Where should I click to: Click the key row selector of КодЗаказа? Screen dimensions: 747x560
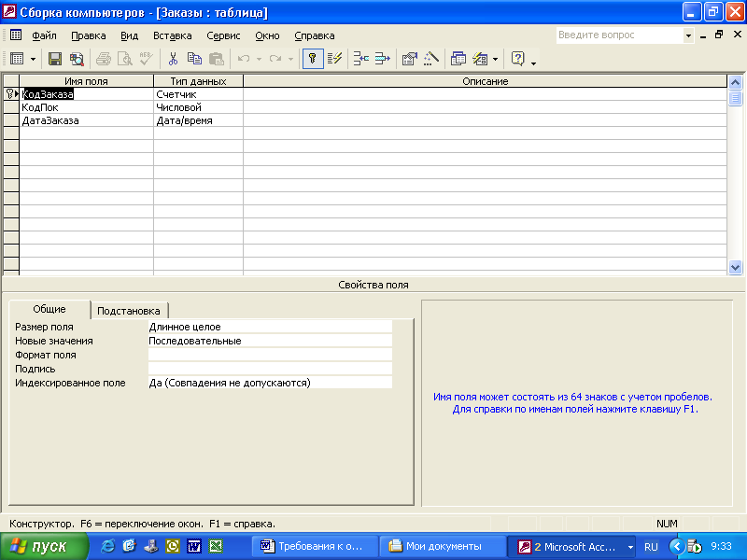11,94
